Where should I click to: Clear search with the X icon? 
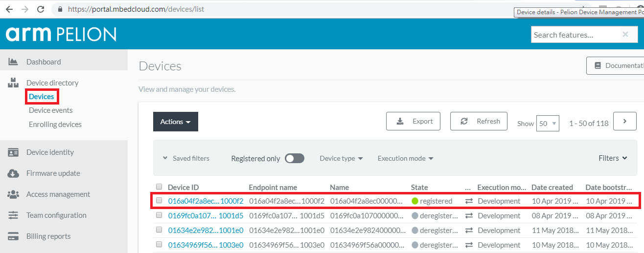625,35
